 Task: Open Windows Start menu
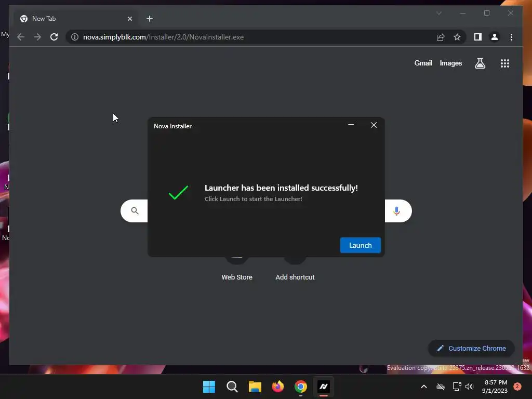coord(209,387)
